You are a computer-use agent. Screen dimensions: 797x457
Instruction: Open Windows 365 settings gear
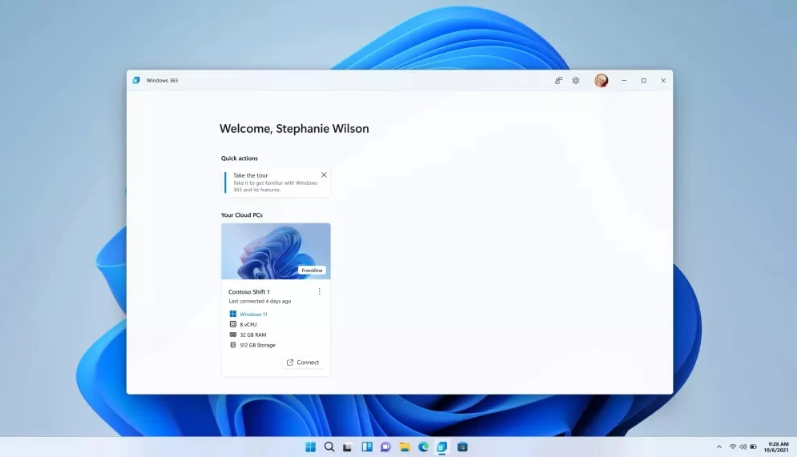[575, 80]
